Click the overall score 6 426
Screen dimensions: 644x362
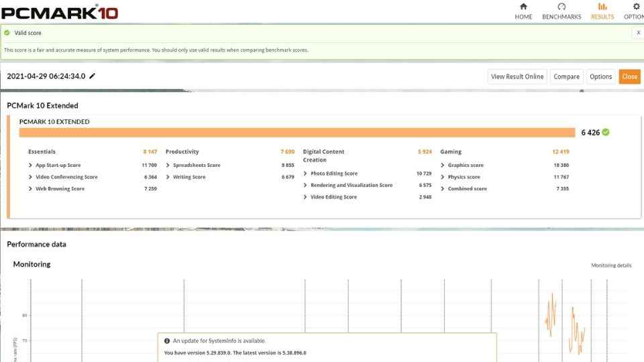[x=590, y=133]
